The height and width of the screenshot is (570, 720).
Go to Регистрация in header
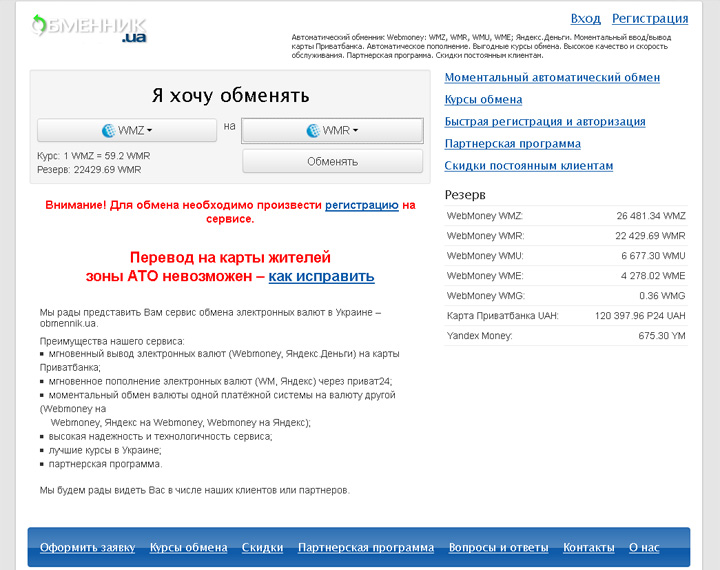point(650,18)
